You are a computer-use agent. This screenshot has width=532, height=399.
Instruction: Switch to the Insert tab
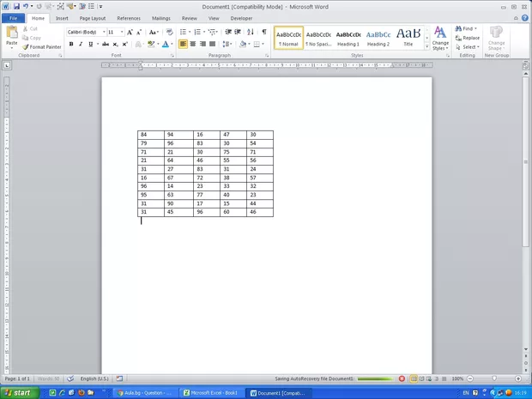click(62, 18)
